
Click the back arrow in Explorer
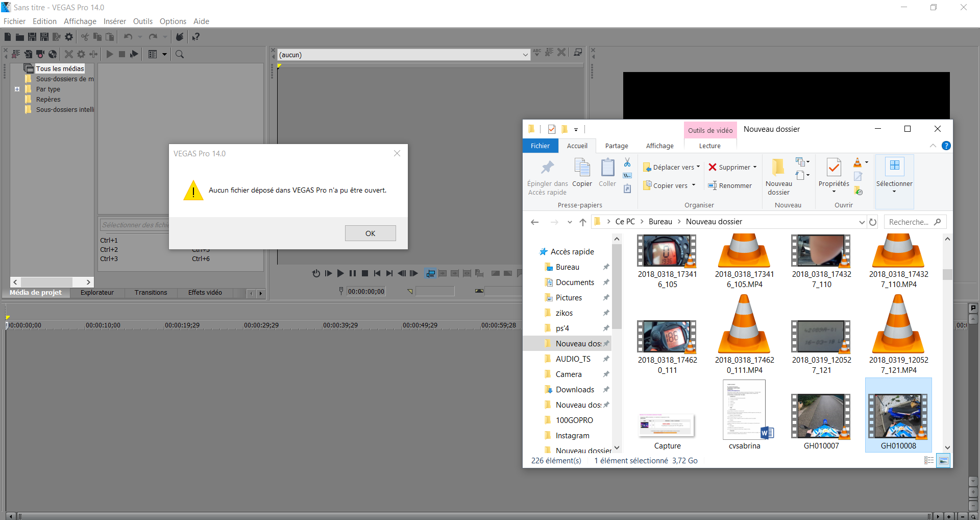[535, 222]
